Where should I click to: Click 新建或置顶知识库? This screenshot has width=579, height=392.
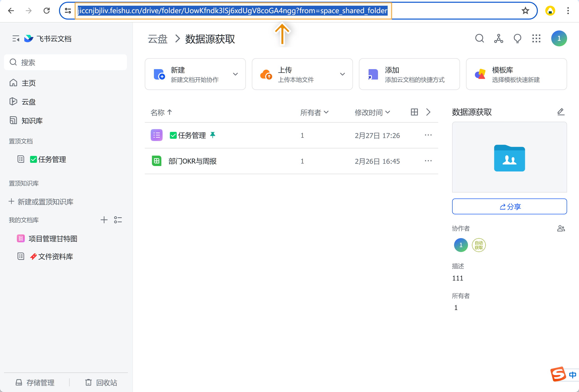41,202
